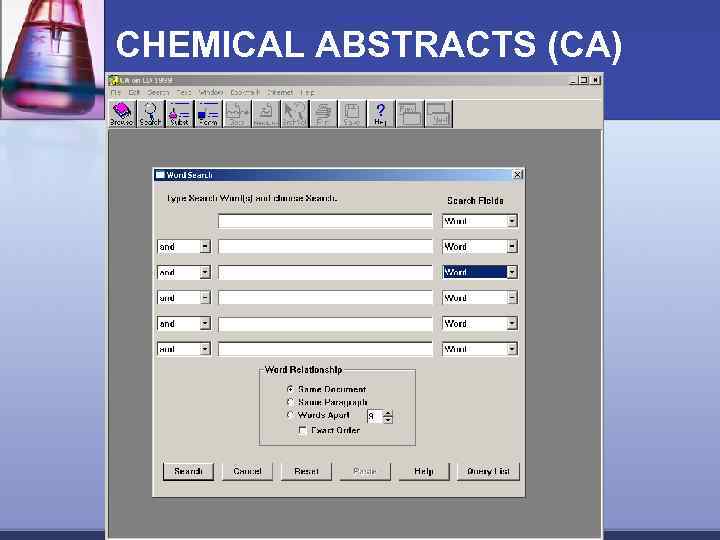Click the second search word input field

325,247
